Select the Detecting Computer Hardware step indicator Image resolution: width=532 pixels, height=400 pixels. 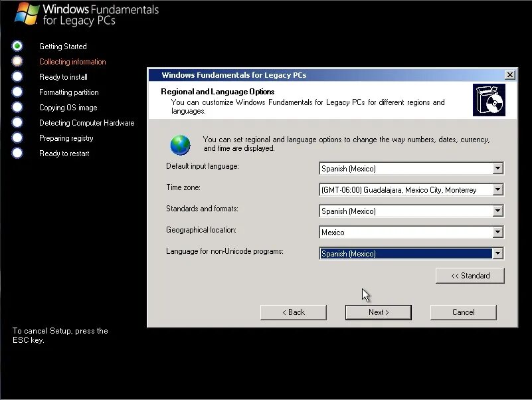tap(17, 123)
